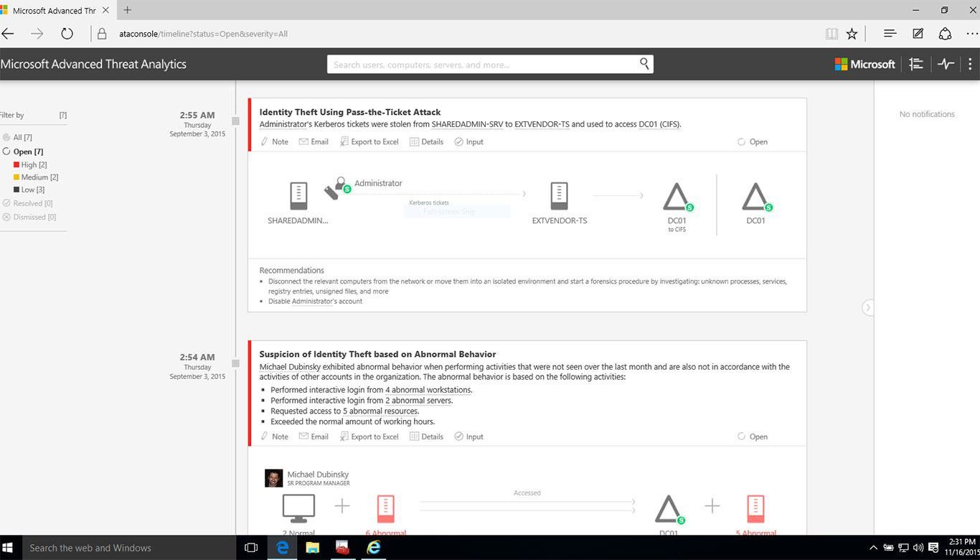The width and height of the screenshot is (980, 560).
Task: Add Note to Pass-the-Ticket alert
Action: pyautogui.click(x=274, y=142)
